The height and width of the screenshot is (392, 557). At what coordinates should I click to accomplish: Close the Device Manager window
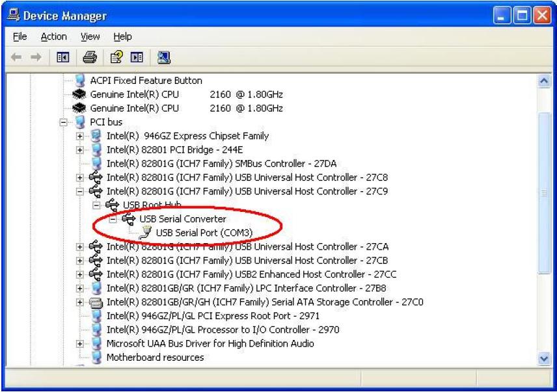(543, 16)
